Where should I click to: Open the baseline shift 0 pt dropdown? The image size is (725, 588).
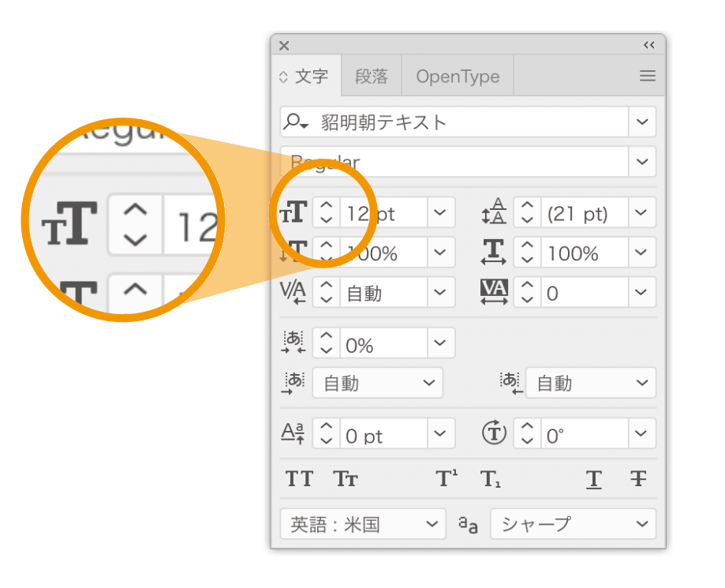click(440, 433)
